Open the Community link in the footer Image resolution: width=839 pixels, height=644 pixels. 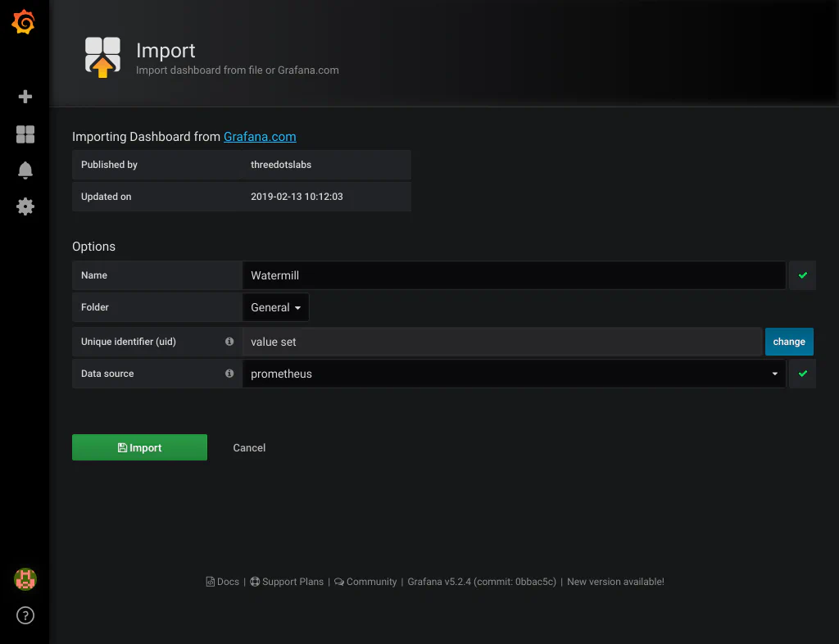click(x=370, y=582)
